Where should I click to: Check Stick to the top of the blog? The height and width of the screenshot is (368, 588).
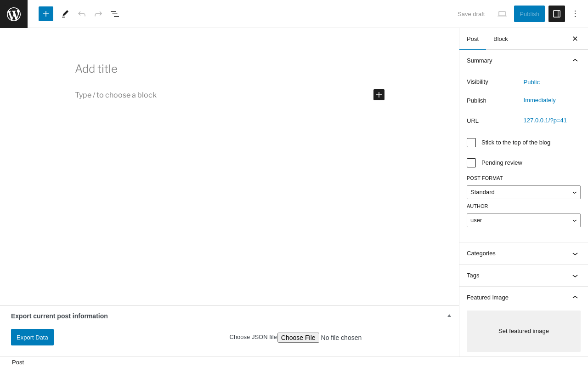(471, 143)
